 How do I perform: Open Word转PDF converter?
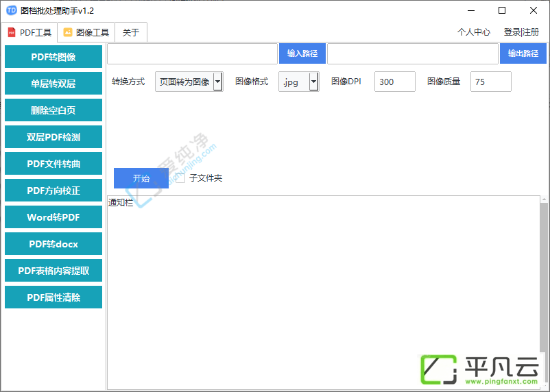[53, 217]
